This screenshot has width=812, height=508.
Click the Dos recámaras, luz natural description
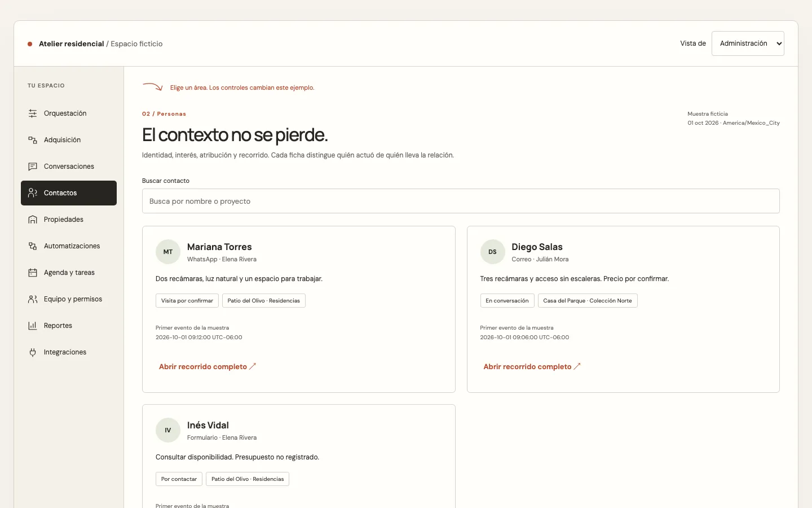coord(239,279)
